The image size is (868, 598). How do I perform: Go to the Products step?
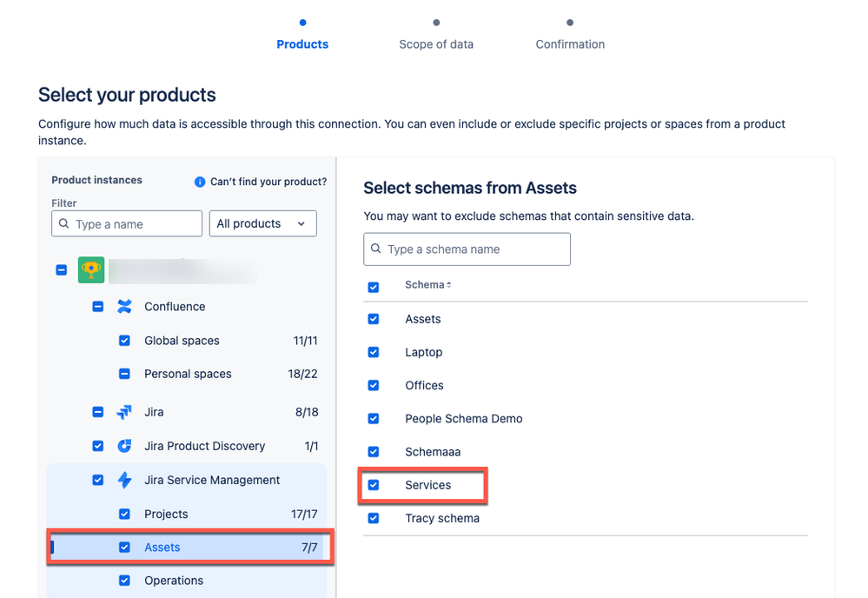point(302,44)
